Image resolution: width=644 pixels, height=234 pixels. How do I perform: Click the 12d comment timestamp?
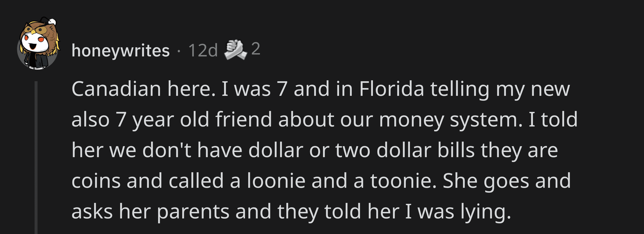pos(203,51)
